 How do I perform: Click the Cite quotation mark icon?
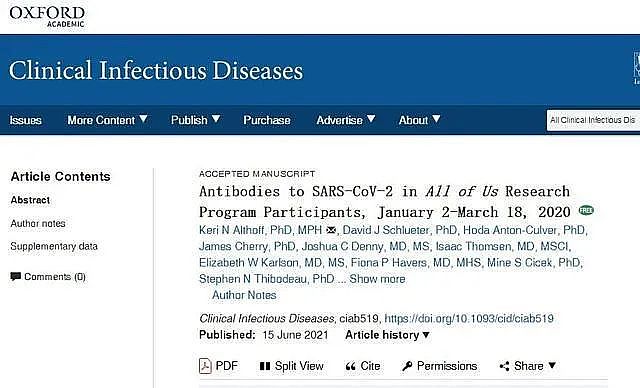[350, 366]
